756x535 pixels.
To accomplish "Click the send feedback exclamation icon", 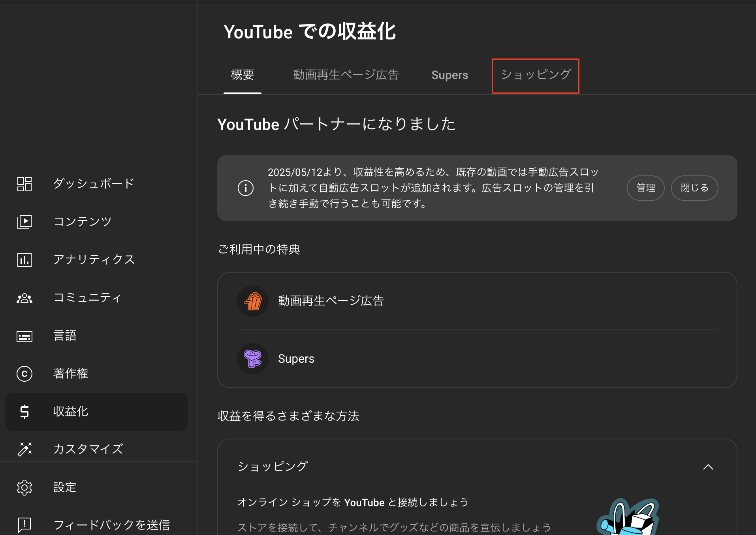I will point(24,525).
